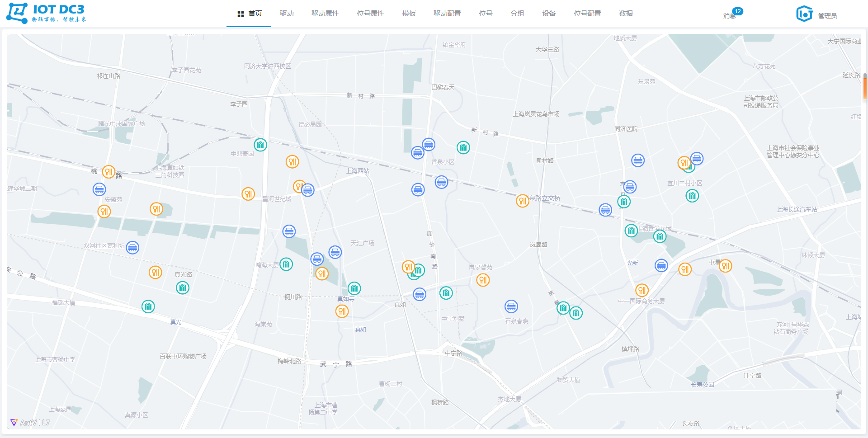The height and width of the screenshot is (438, 868).
Task: Go to the 位号配置 tab
Action: pyautogui.click(x=587, y=14)
